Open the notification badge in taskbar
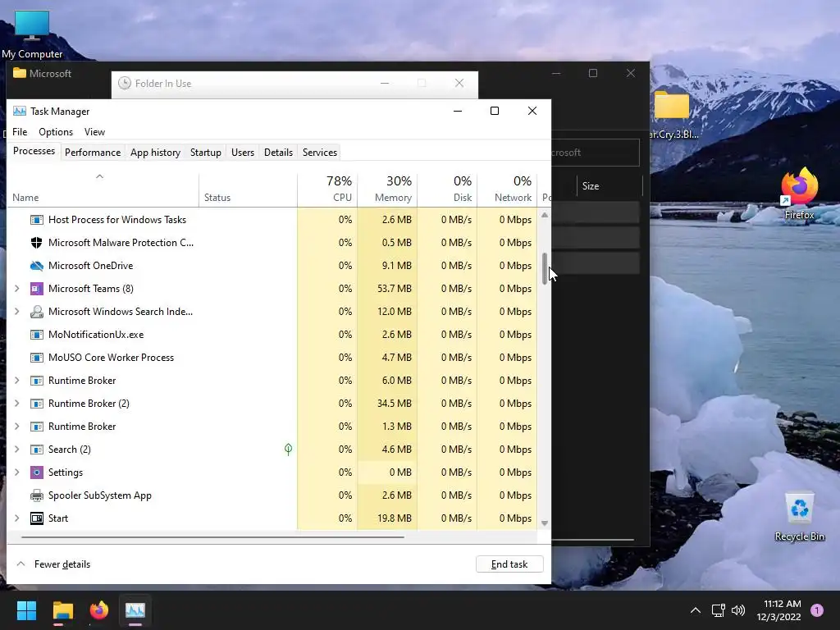This screenshot has height=630, width=840. coord(817,610)
